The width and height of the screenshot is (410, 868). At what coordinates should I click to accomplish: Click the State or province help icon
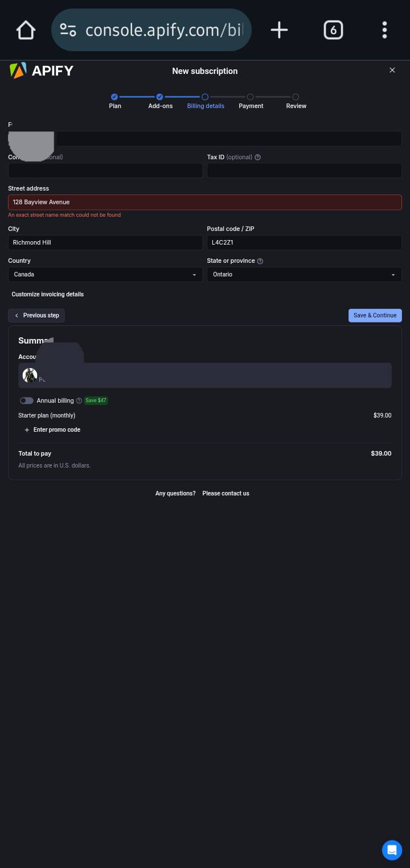260,261
